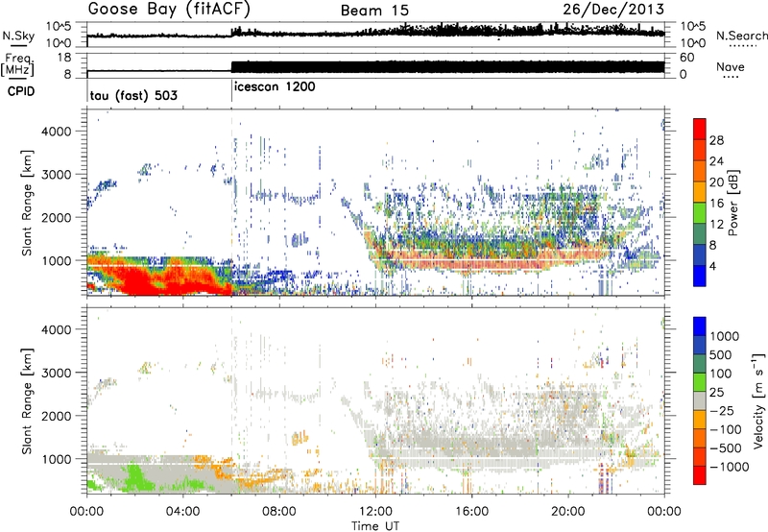Pick the top red segment of Power color bar
This screenshot has width=768, height=532.
[700, 130]
